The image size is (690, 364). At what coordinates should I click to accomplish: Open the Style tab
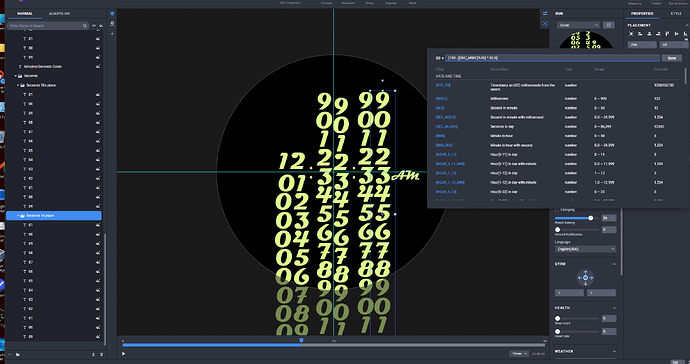coord(675,14)
